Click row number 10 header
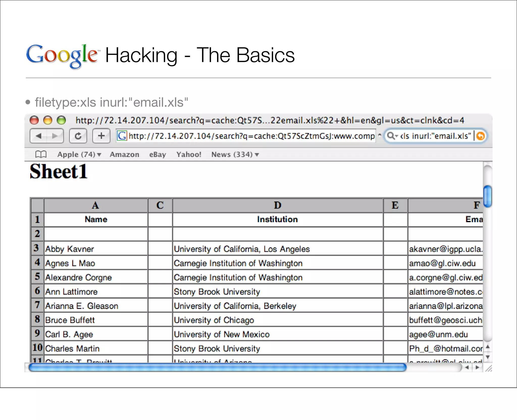 click(37, 348)
